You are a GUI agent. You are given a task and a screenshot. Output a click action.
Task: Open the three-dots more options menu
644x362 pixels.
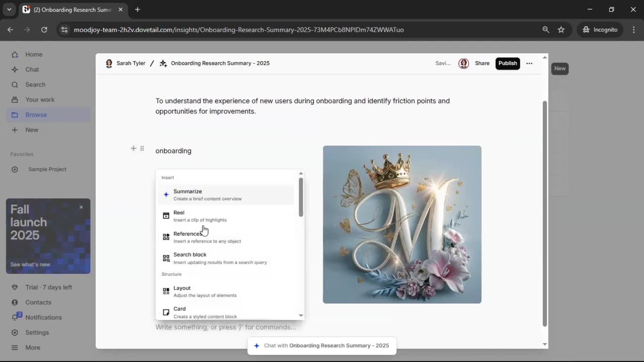(529, 63)
